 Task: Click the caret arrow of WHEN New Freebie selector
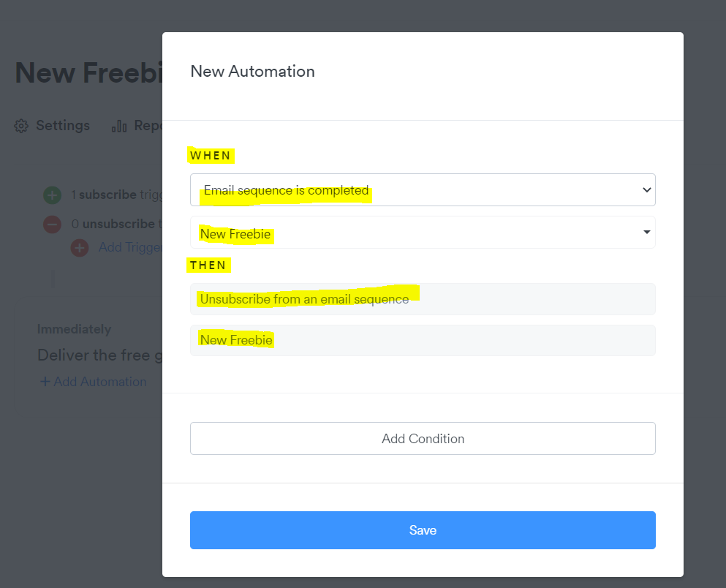[646, 233]
